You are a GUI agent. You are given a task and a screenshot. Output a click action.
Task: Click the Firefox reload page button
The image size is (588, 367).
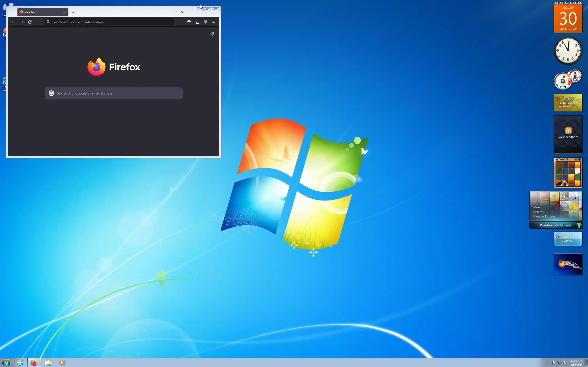coord(30,22)
